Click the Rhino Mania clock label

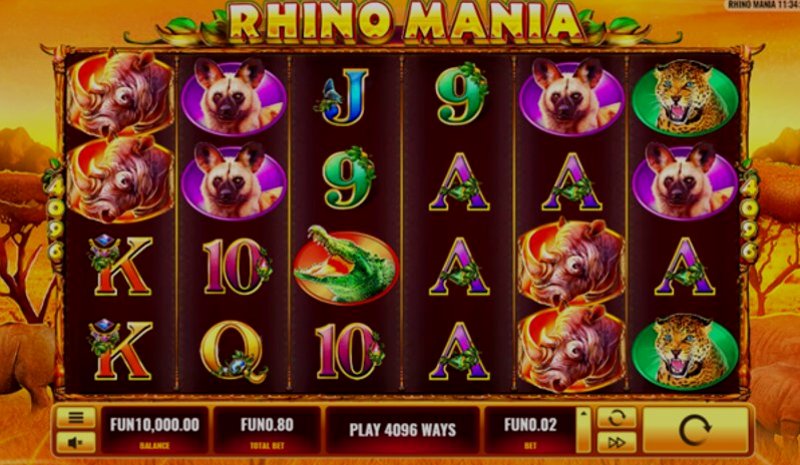coord(762,5)
